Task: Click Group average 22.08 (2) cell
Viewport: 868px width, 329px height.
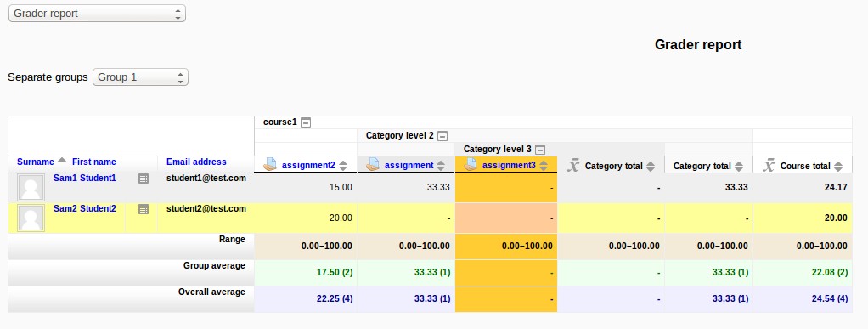Action: tap(803, 273)
